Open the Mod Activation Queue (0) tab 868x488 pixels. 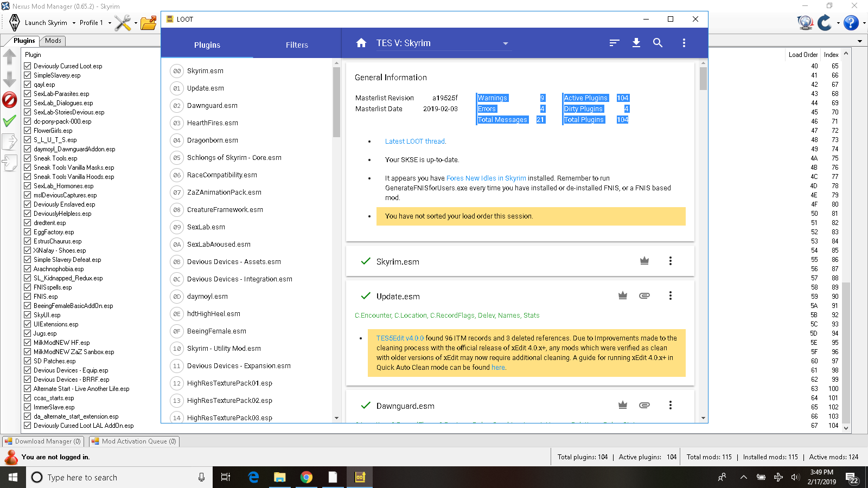click(135, 441)
